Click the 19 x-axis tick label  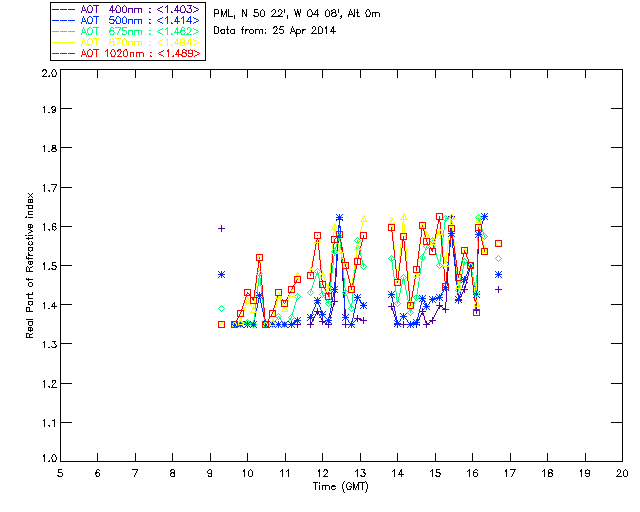(x=585, y=473)
